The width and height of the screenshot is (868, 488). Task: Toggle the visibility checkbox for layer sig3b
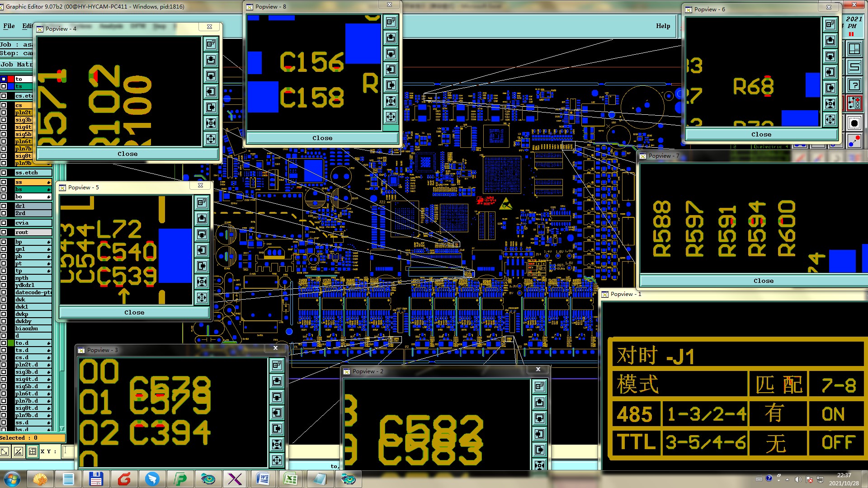(x=4, y=120)
